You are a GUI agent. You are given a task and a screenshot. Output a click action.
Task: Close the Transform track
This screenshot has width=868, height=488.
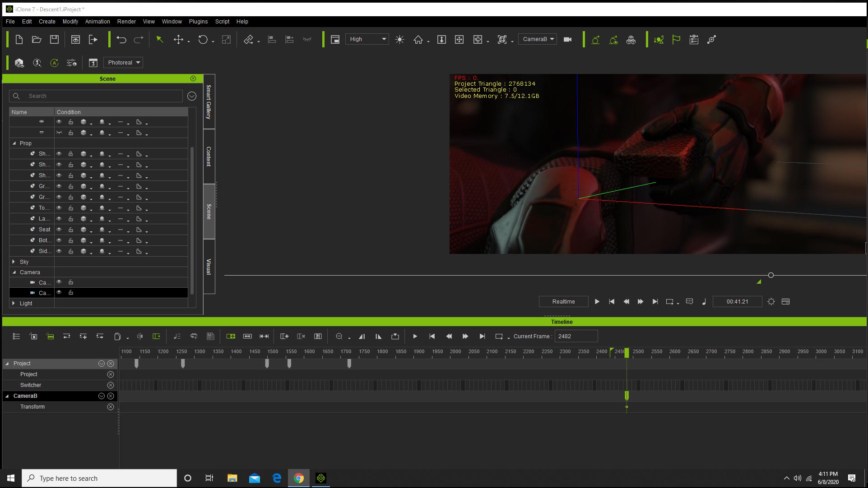click(x=111, y=407)
